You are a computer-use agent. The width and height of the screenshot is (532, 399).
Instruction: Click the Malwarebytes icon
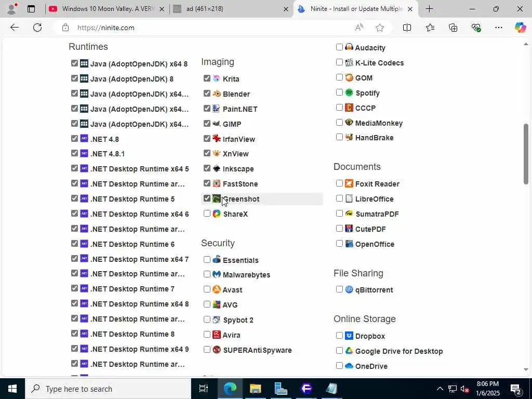[217, 274]
